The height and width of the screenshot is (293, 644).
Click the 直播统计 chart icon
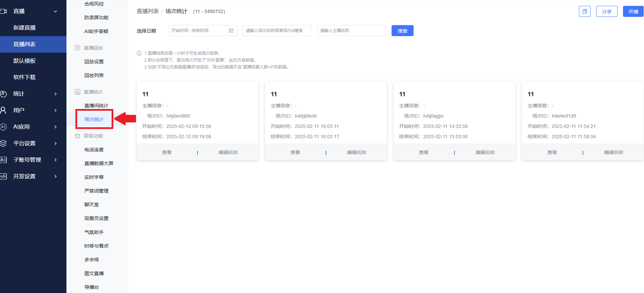click(x=77, y=92)
